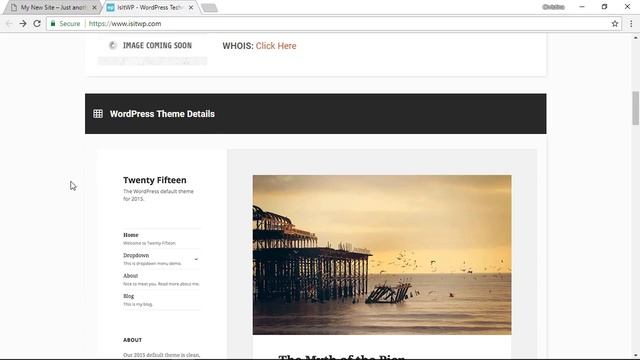This screenshot has width=640, height=360.
Task: Click the scrollbar up arrow
Action: pyautogui.click(x=636, y=38)
